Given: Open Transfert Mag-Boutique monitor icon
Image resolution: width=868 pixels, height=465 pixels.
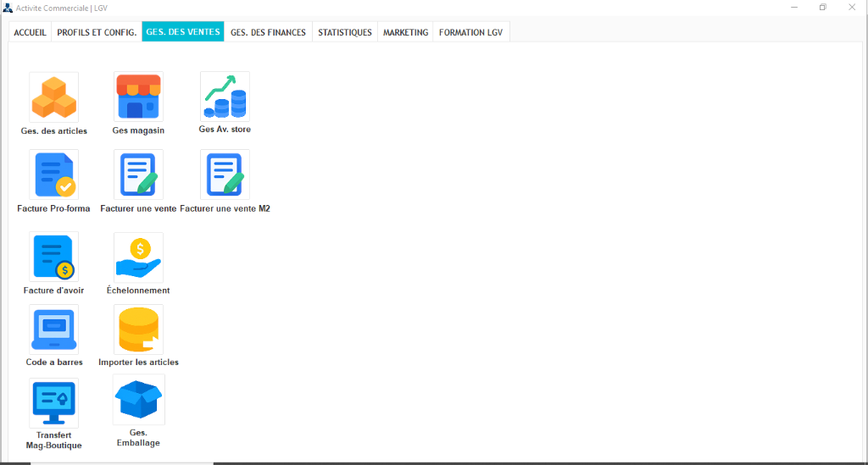Looking at the screenshot, I should (53, 402).
